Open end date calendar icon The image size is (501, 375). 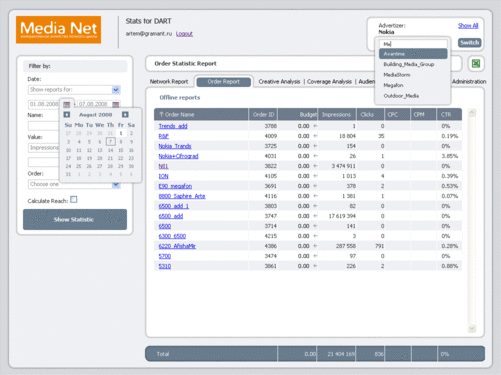point(116,104)
